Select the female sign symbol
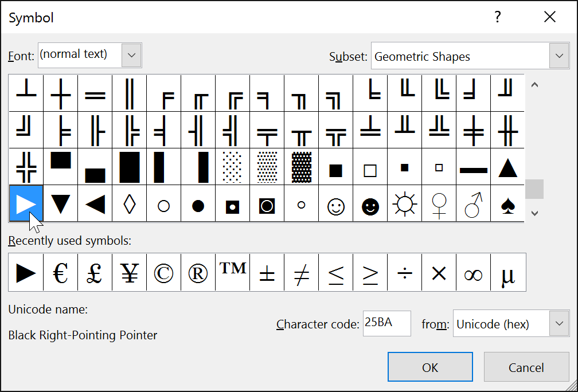The width and height of the screenshot is (578, 392). (x=439, y=204)
